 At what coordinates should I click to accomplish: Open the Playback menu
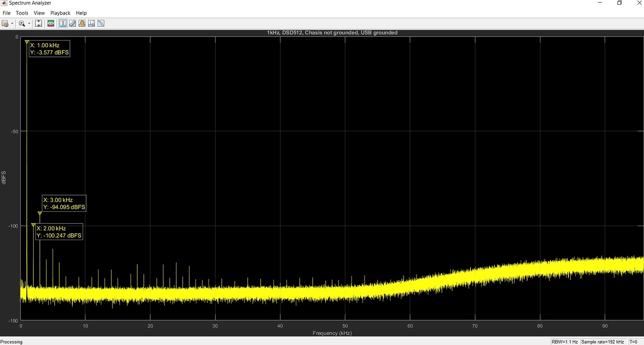[60, 13]
